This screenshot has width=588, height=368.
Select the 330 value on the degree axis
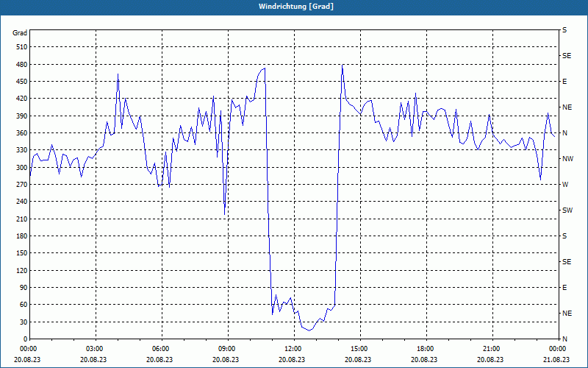22,150
